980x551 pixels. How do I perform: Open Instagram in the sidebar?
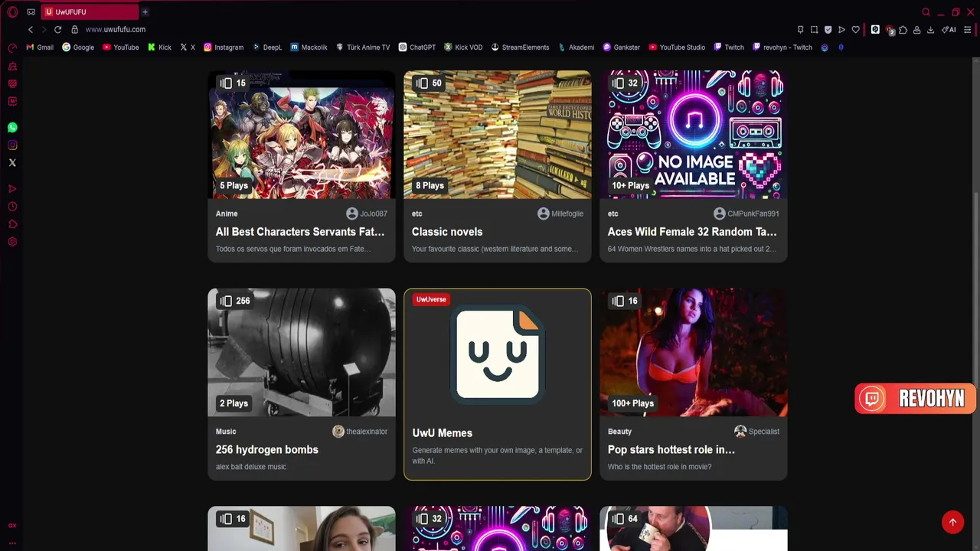point(12,145)
